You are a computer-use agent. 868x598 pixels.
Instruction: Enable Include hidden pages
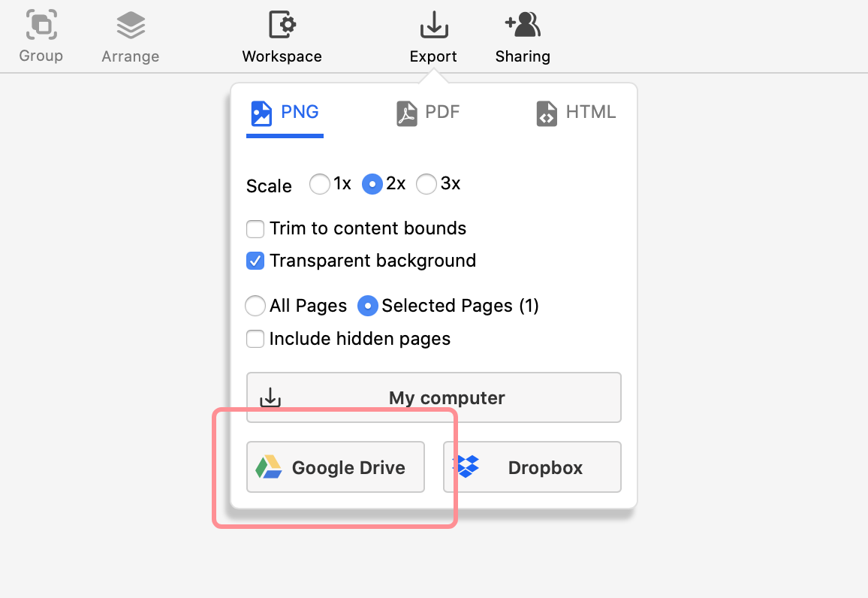255,339
